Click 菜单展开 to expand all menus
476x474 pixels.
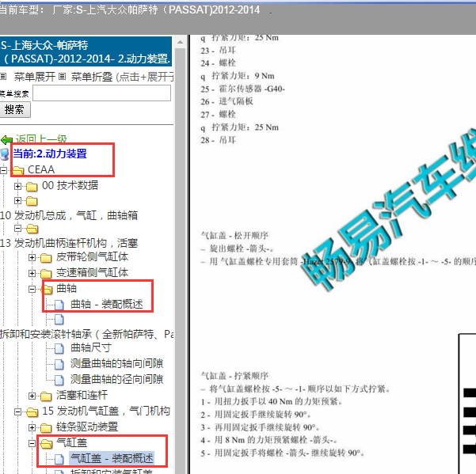click(35, 77)
